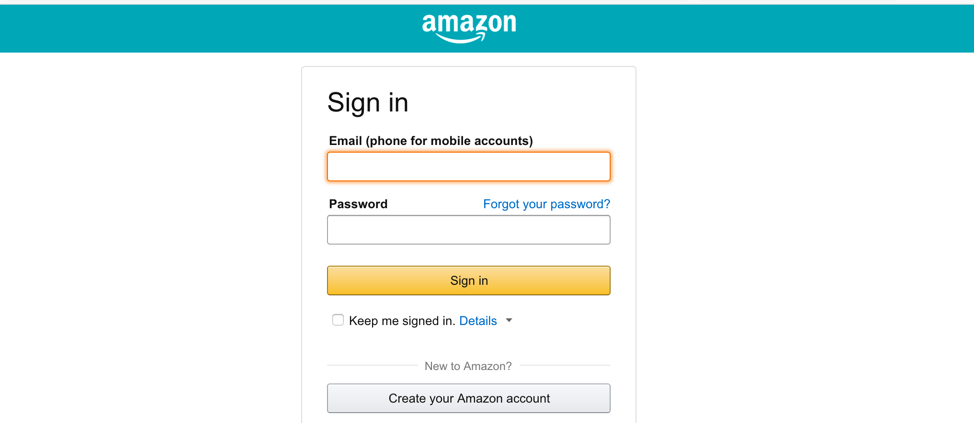This screenshot has width=974, height=423.
Task: Click the Amazon logo in the header
Action: click(x=469, y=28)
